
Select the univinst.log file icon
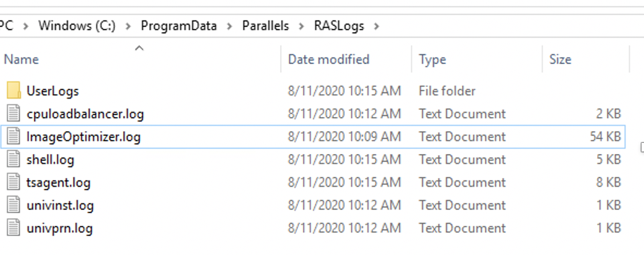(x=14, y=205)
